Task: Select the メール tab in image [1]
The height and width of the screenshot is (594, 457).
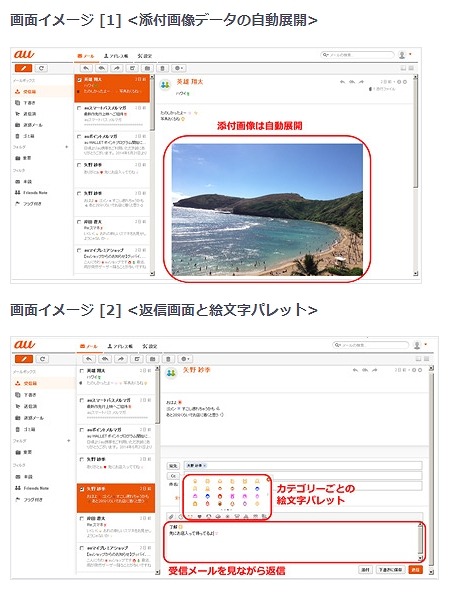Action: (86, 56)
